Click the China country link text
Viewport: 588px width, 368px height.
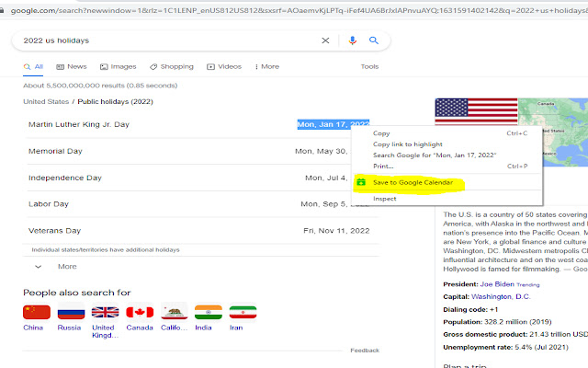click(x=33, y=328)
